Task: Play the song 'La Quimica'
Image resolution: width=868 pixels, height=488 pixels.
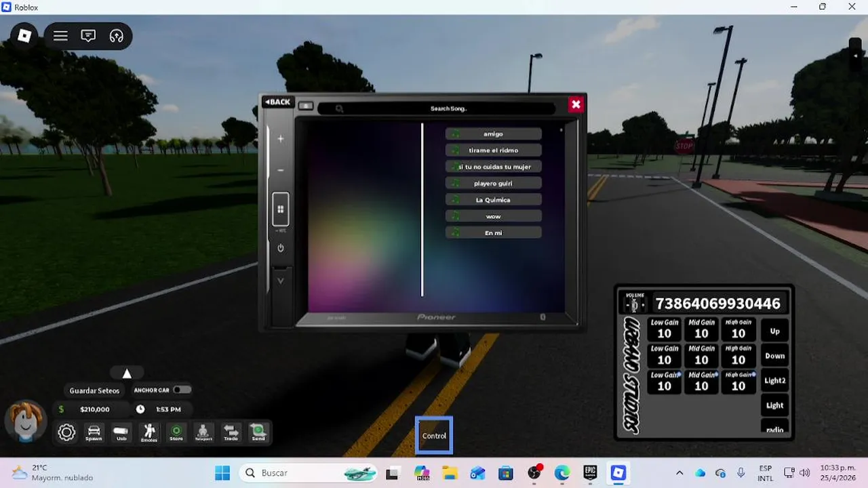Action: [494, 200]
